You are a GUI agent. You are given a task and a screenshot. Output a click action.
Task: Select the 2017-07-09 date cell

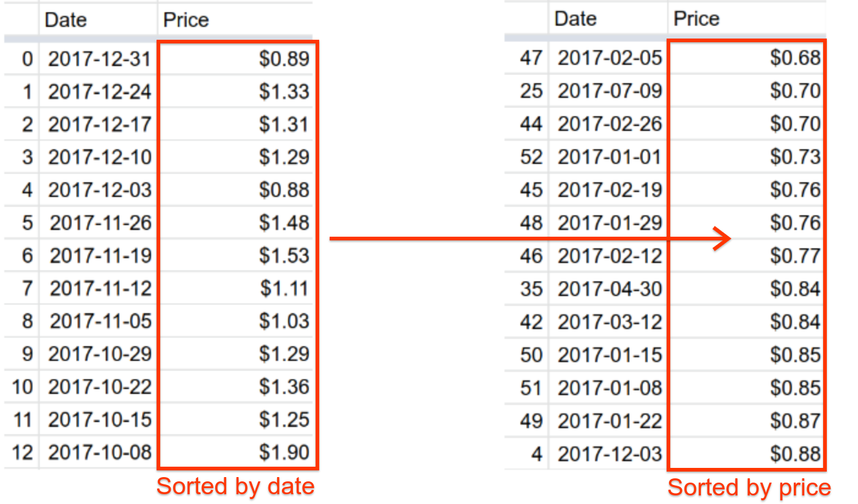[610, 91]
